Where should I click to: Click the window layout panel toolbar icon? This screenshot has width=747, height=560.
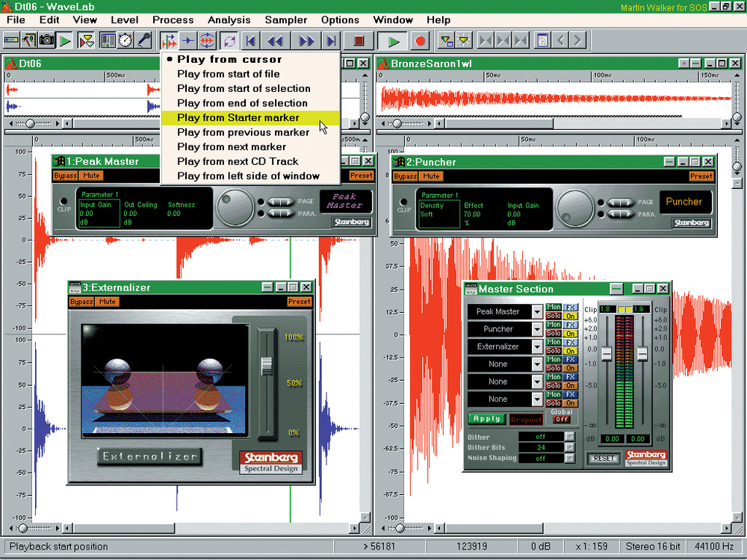[x=108, y=40]
